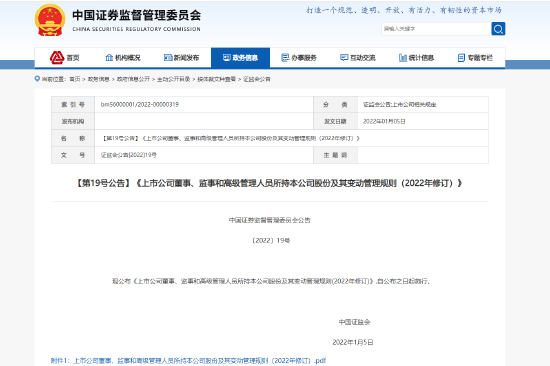Open the 新闻发布 navigation tab

pos(182,58)
